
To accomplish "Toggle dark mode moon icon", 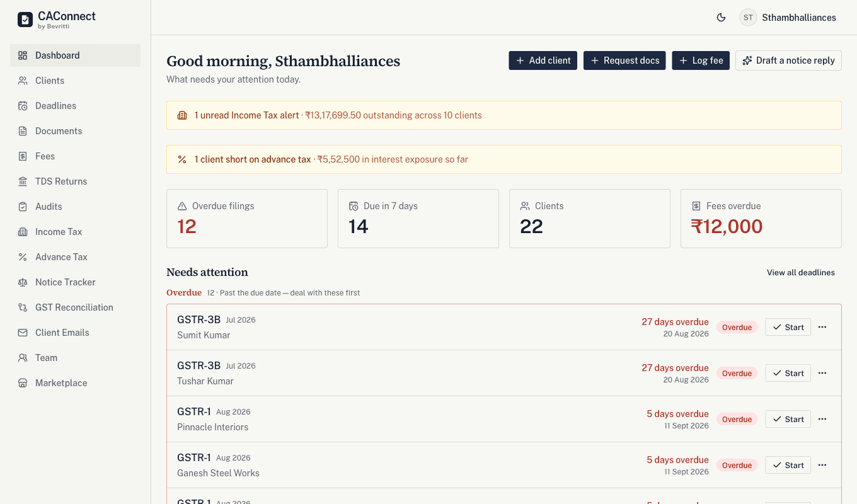I will (x=722, y=18).
